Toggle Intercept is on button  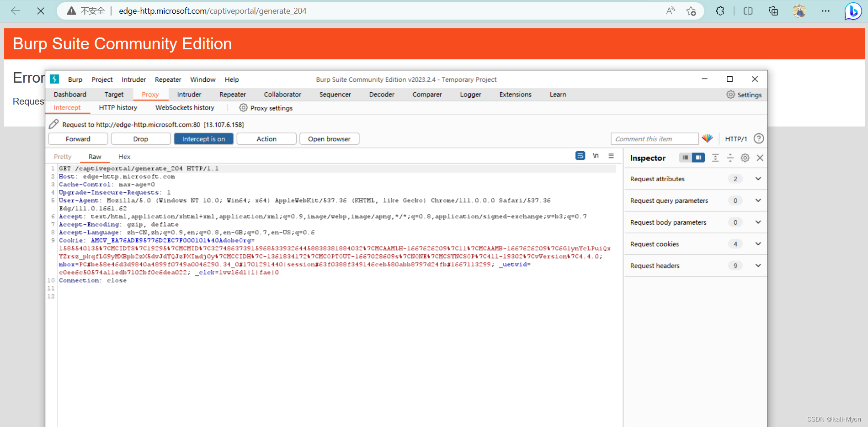204,139
